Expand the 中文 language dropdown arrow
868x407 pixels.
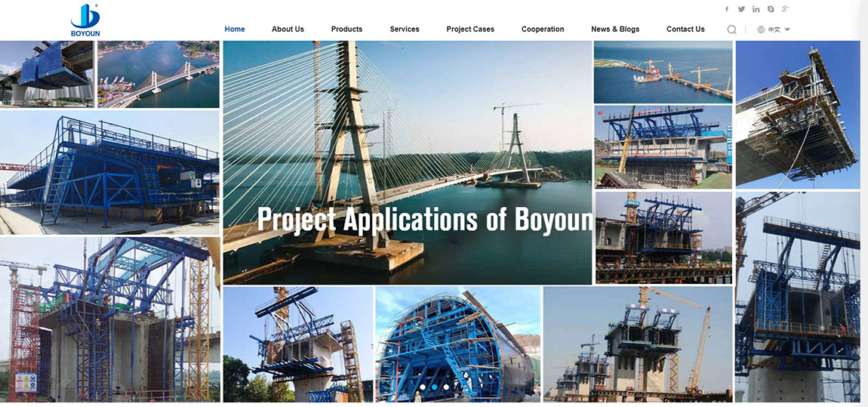[787, 29]
